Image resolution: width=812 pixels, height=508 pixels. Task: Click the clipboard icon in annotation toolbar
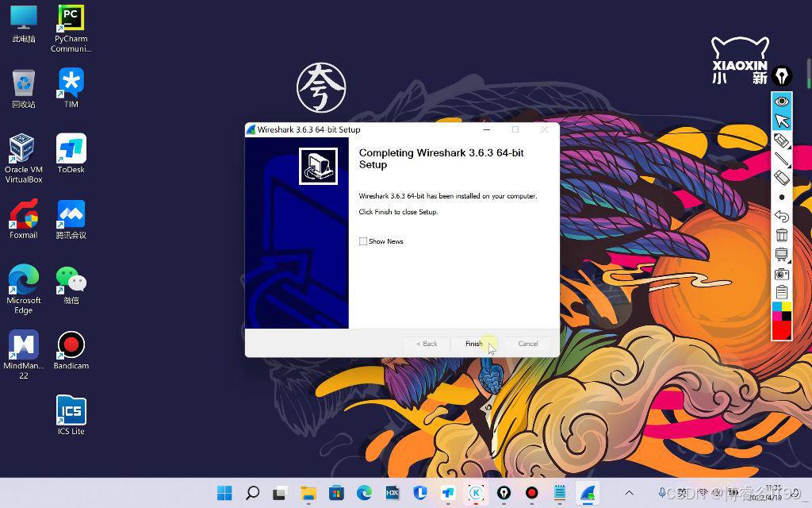pos(781,292)
